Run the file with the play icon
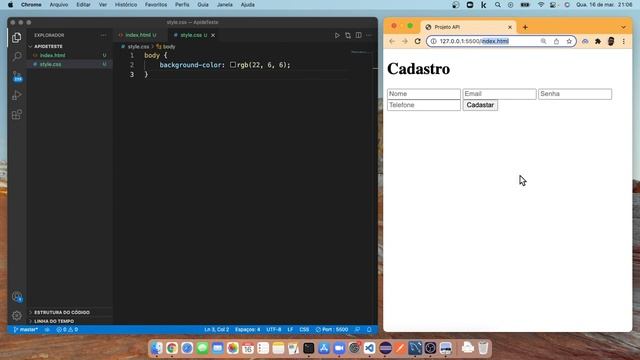Viewport: 640px width, 360px height. point(337,36)
